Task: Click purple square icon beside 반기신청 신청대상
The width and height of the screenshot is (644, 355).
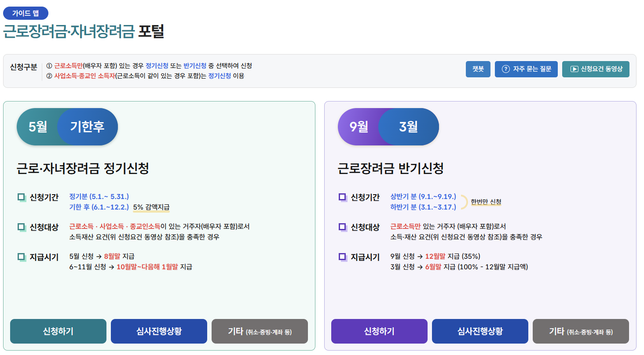Action: [x=343, y=227]
